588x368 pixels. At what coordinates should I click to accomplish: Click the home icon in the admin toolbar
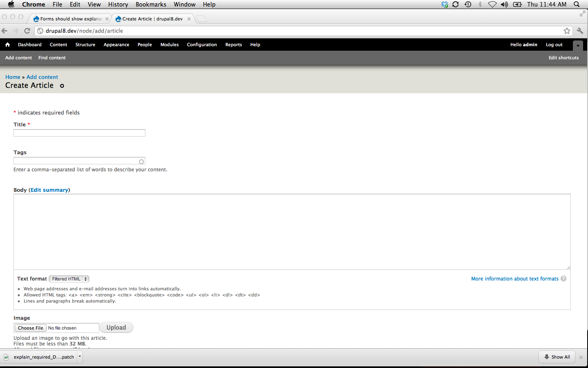tap(7, 45)
